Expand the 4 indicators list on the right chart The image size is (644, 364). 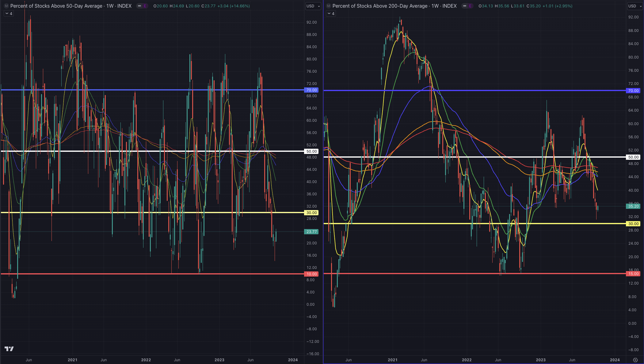click(x=331, y=13)
